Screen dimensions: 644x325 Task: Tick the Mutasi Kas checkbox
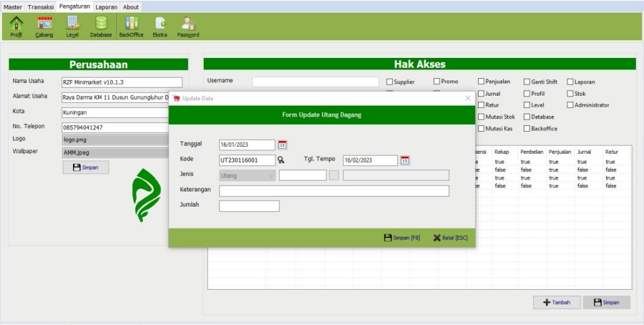[481, 128]
